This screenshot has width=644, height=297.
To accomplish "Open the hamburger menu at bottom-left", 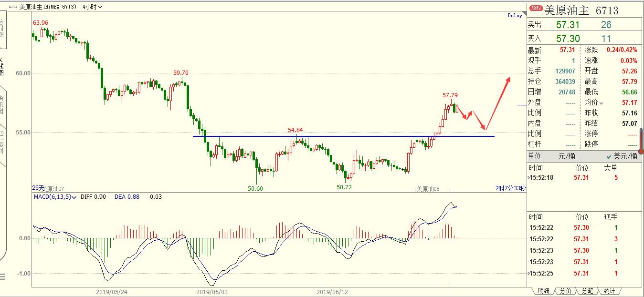I will coord(2,277).
